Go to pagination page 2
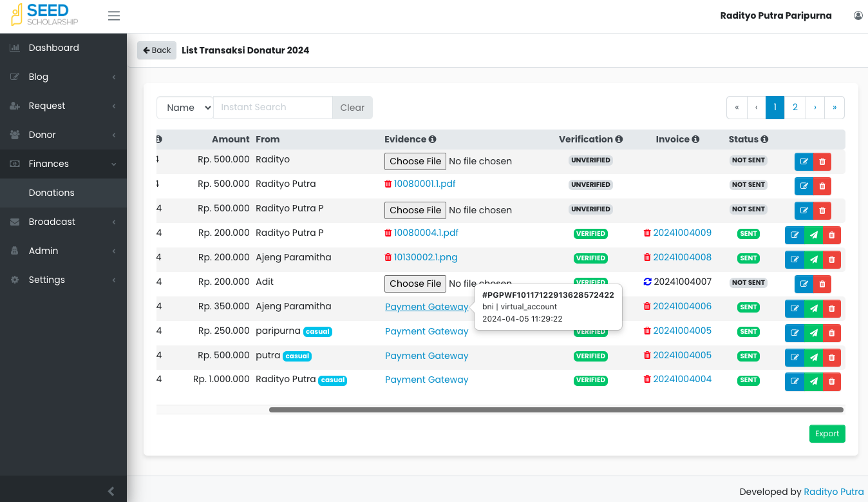 tap(795, 108)
